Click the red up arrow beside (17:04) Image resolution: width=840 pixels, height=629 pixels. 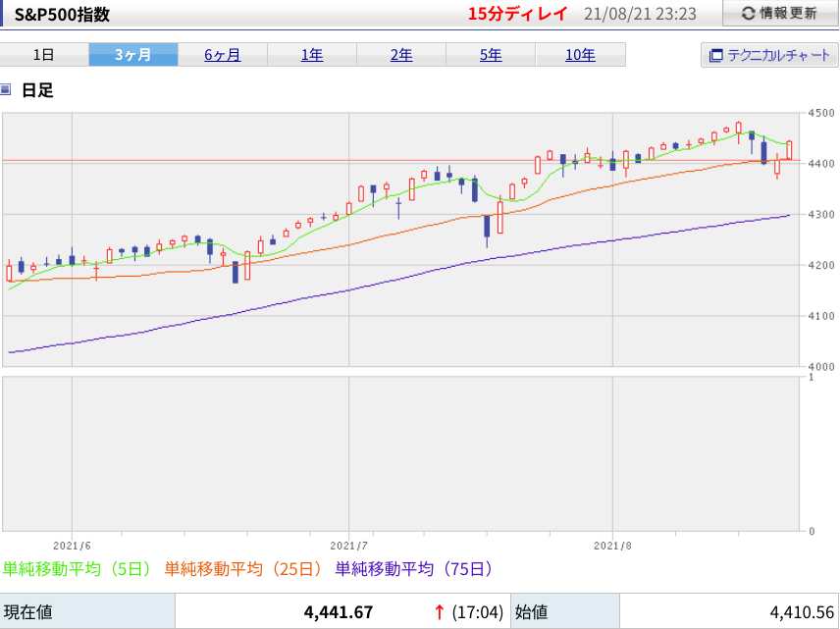(440, 612)
